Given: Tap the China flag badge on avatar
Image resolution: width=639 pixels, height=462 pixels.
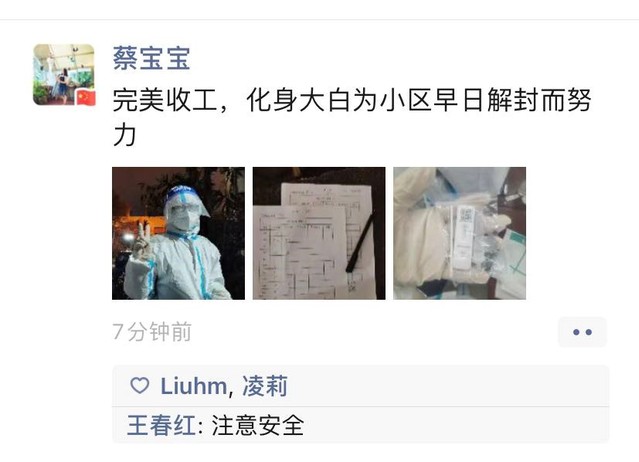Looking at the screenshot, I should [86, 98].
